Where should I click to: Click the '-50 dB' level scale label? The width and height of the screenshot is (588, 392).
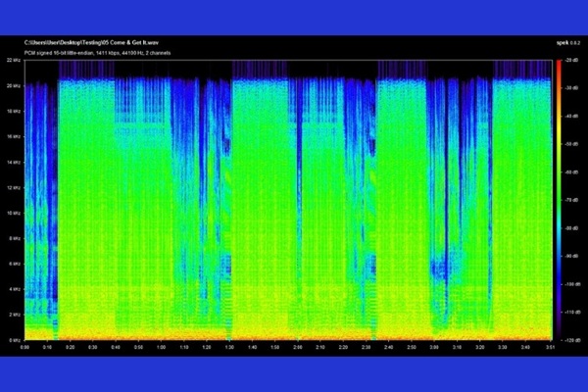[572, 144]
